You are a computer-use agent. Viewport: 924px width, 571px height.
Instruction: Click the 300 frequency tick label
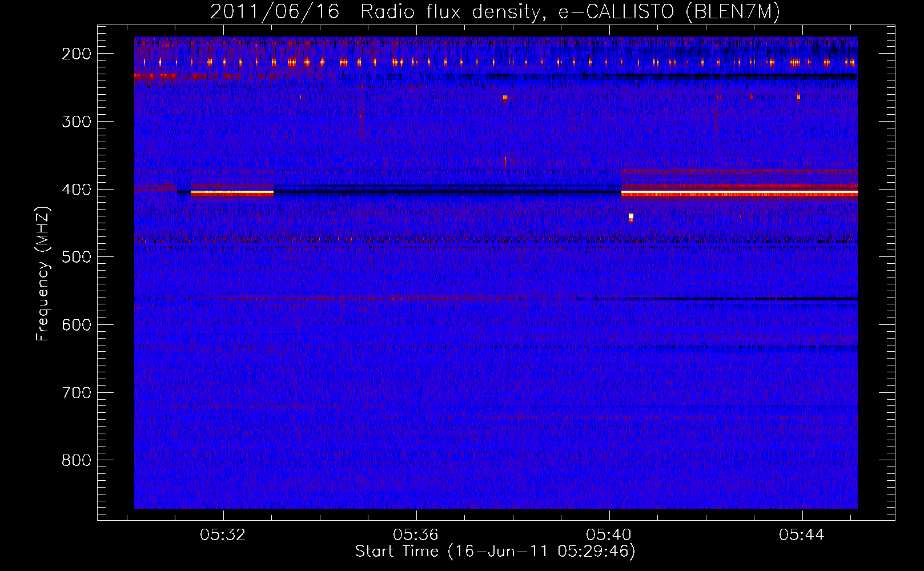pos(77,122)
